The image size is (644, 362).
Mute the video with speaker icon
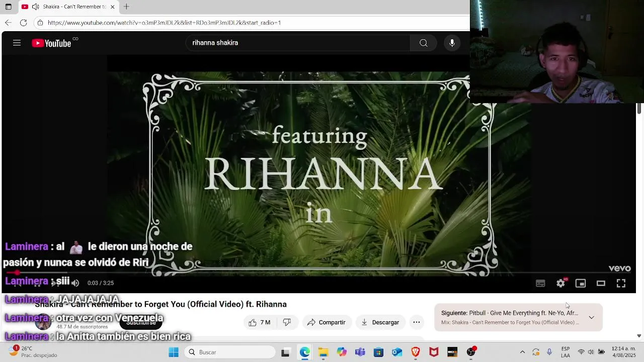click(75, 283)
